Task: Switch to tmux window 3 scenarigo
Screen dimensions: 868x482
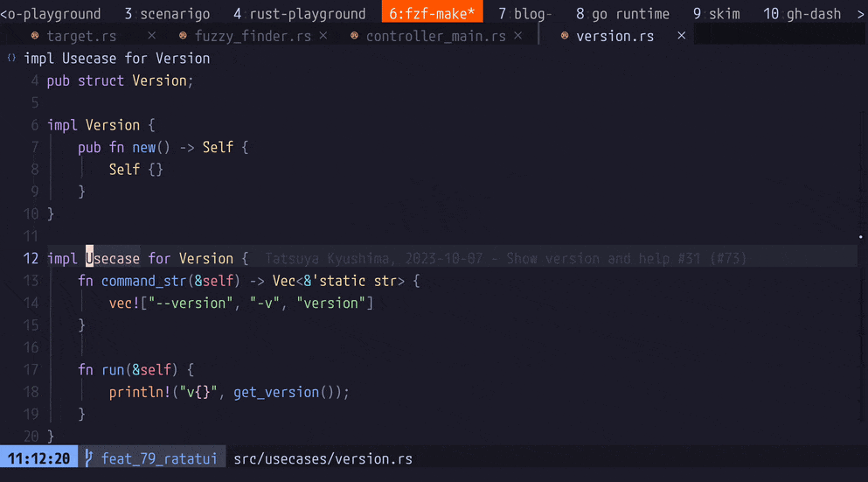Action: coord(167,13)
